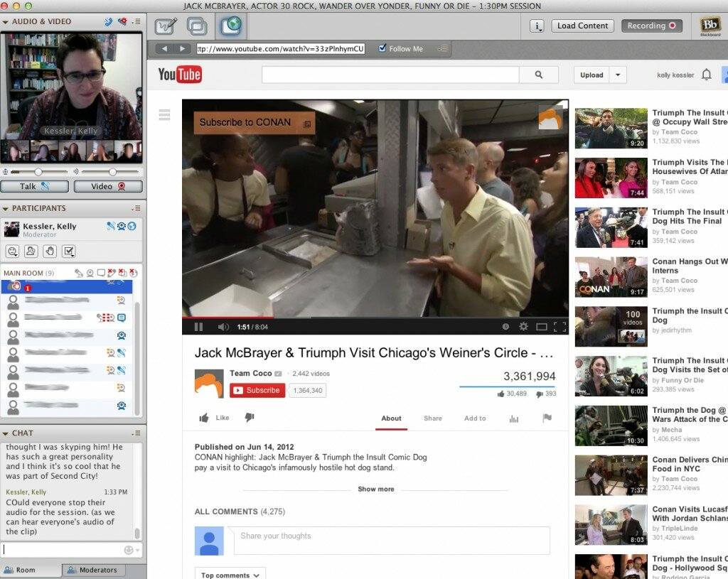Dislike the video with thumbs down
The height and width of the screenshot is (579, 728).
coord(250,418)
